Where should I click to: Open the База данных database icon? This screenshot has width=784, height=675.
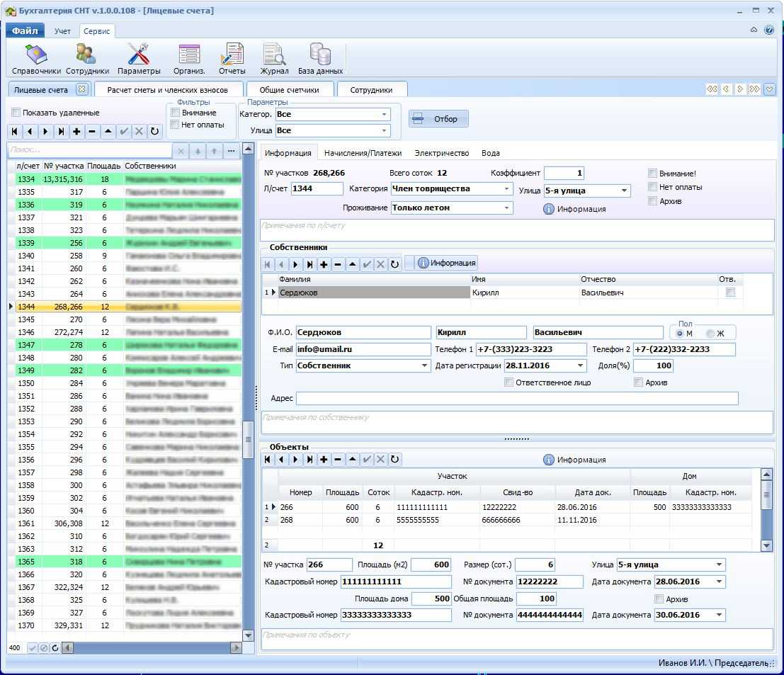click(x=320, y=59)
